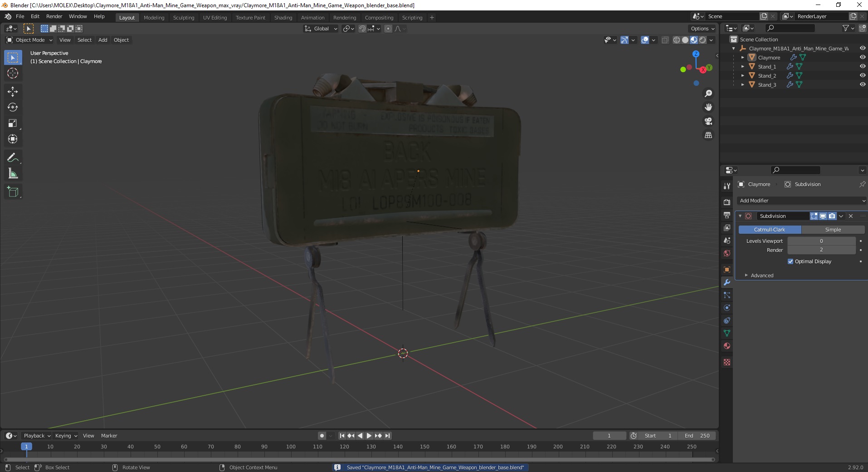Activate the Annotate tool
This screenshot has width=868, height=472.
coord(13,157)
